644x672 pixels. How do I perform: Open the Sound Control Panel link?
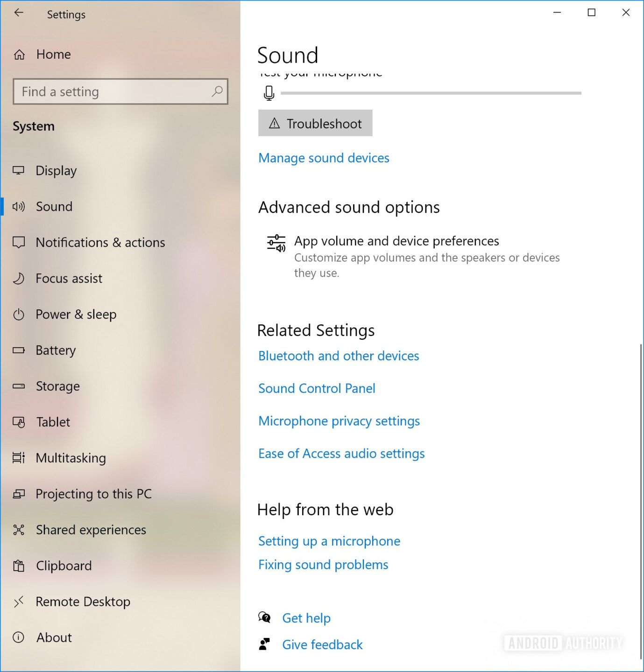tap(317, 388)
